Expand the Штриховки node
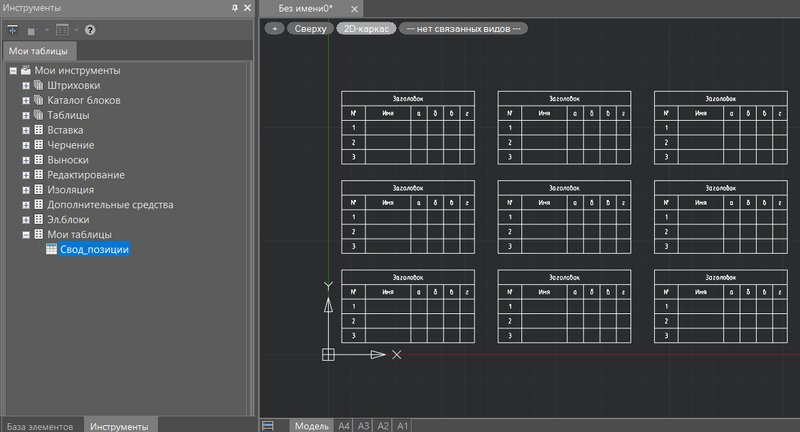The height and width of the screenshot is (432, 800). [x=26, y=86]
